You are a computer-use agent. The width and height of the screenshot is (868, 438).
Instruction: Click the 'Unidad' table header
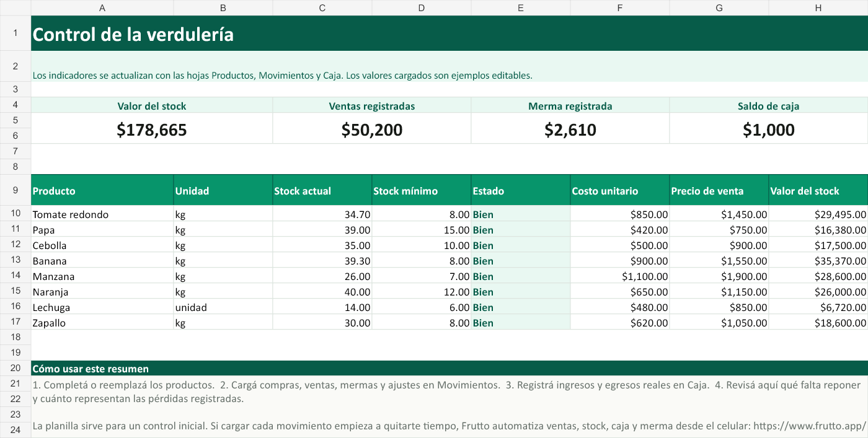coord(223,190)
